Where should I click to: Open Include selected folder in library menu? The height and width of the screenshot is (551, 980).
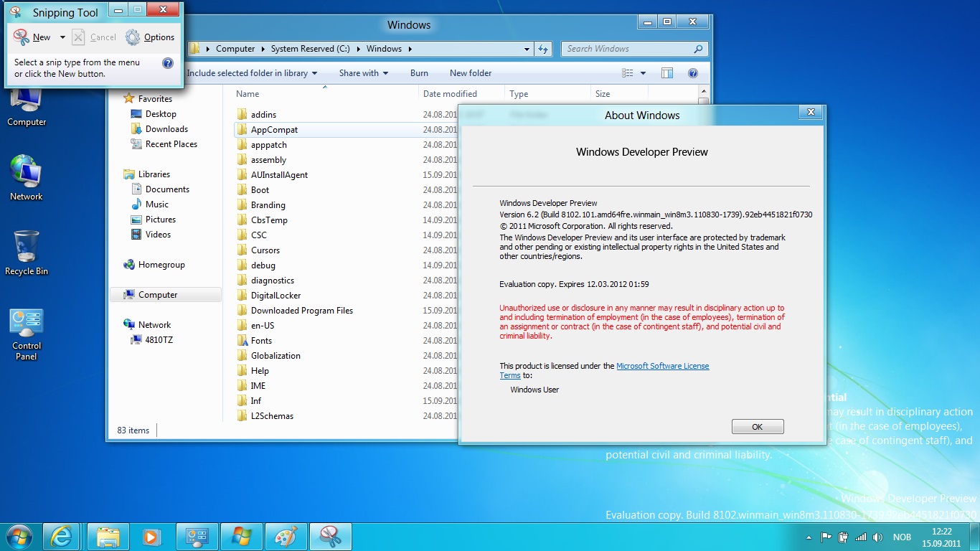pos(251,73)
